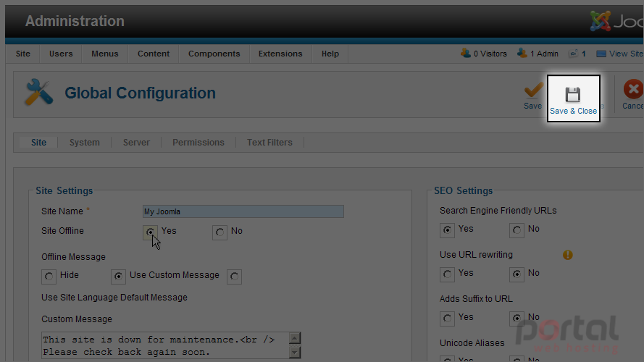This screenshot has height=362, width=644.
Task: Click the View Site link text
Action: (x=626, y=54)
